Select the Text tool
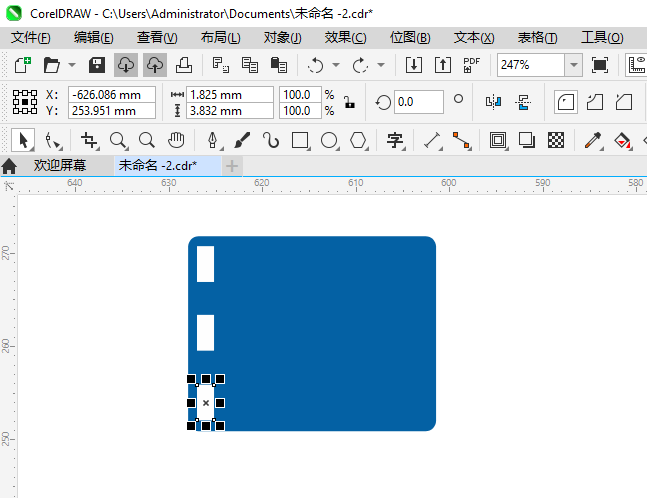Screen dimensions: 647x498 click(x=395, y=140)
